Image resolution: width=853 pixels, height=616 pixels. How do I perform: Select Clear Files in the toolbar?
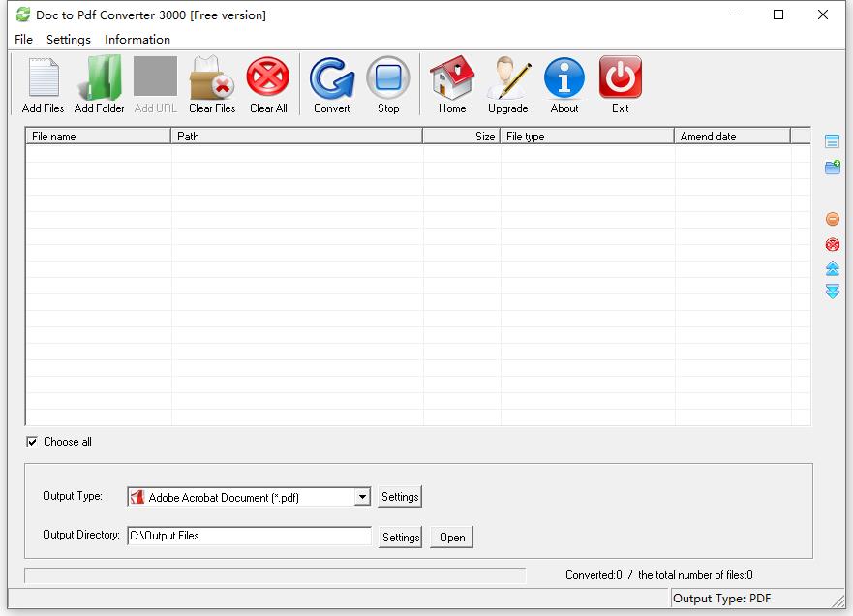tap(211, 83)
